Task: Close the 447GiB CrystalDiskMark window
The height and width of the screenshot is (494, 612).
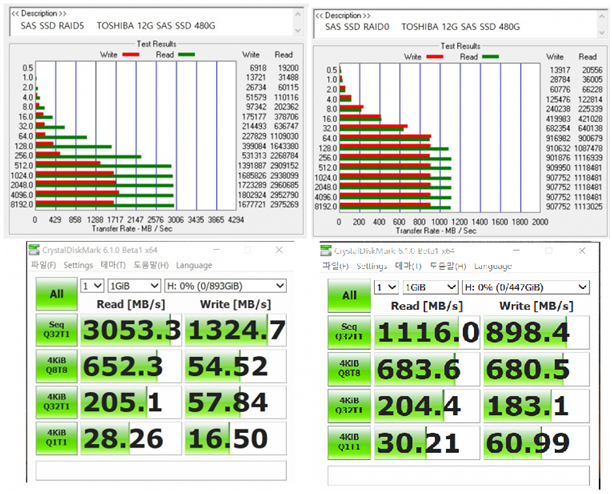Action: coord(582,251)
